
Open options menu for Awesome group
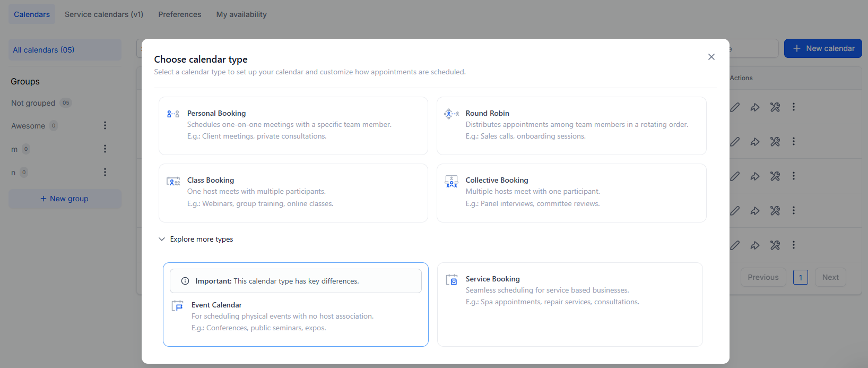pos(105,125)
